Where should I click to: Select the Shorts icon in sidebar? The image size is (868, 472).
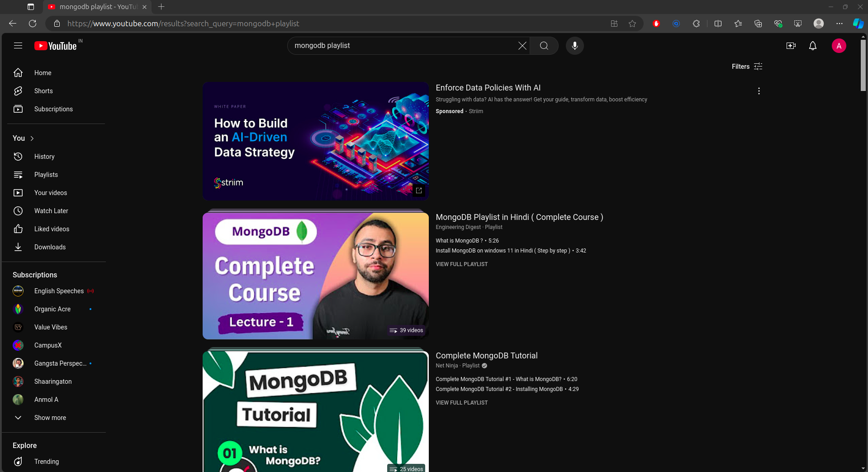(x=18, y=91)
